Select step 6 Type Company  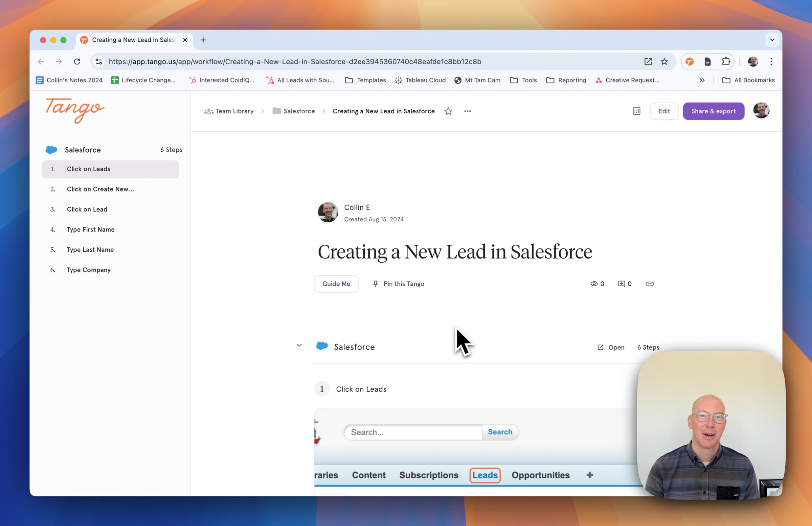[110, 270]
